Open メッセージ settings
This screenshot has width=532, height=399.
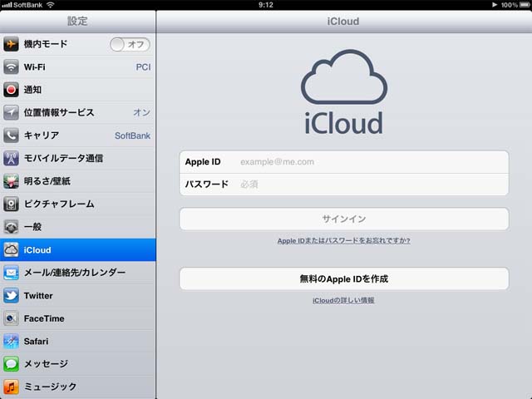point(77,364)
